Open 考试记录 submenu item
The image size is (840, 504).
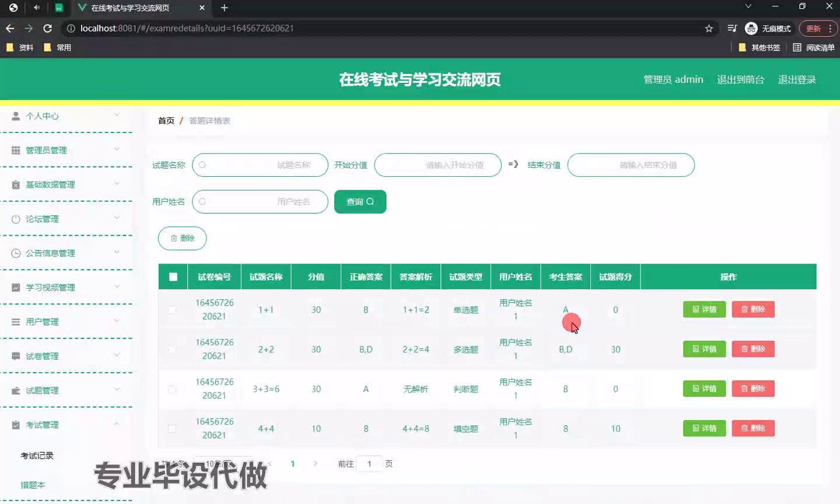click(37, 456)
